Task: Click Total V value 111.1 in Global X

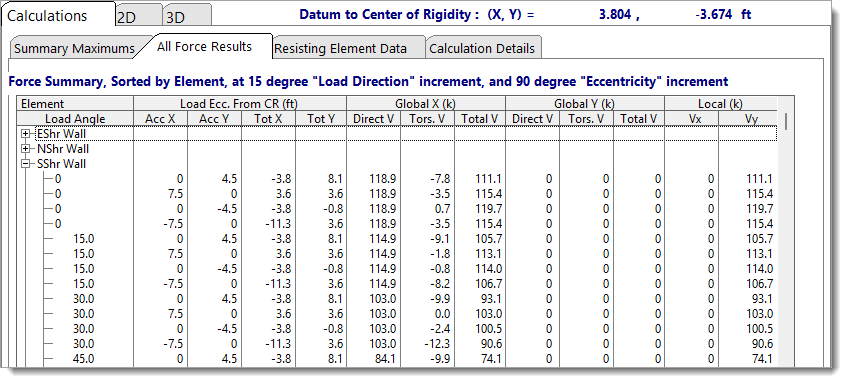Action: point(489,179)
